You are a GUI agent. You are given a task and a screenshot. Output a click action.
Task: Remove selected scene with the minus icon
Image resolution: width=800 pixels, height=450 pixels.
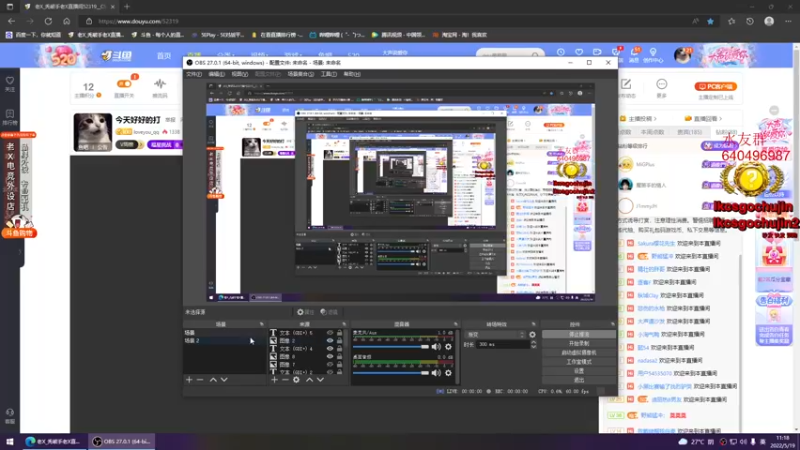point(200,380)
